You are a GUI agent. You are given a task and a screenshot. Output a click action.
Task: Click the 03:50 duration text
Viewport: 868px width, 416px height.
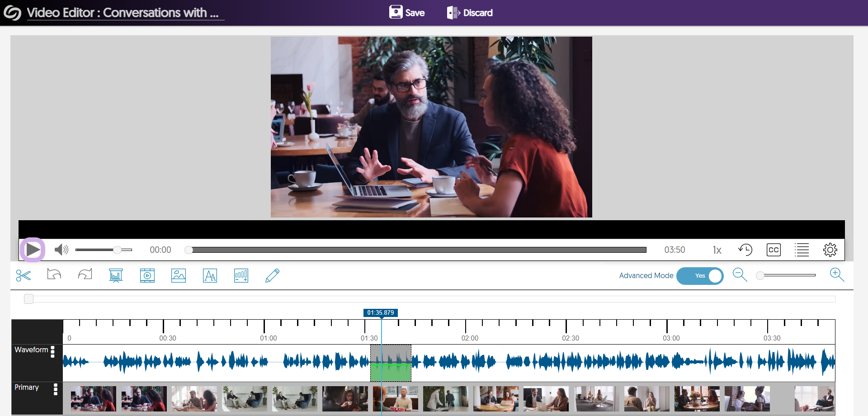click(675, 250)
